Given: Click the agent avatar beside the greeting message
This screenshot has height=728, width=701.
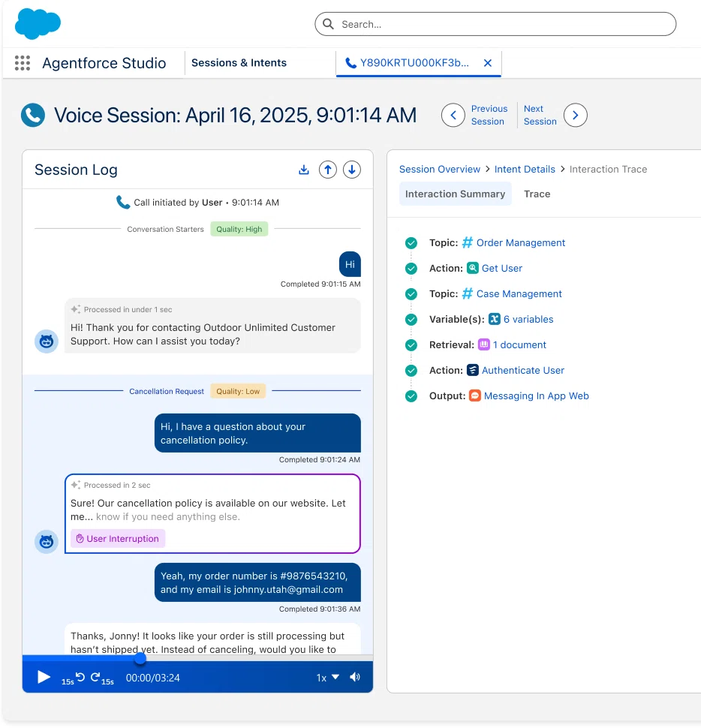Looking at the screenshot, I should click(47, 341).
